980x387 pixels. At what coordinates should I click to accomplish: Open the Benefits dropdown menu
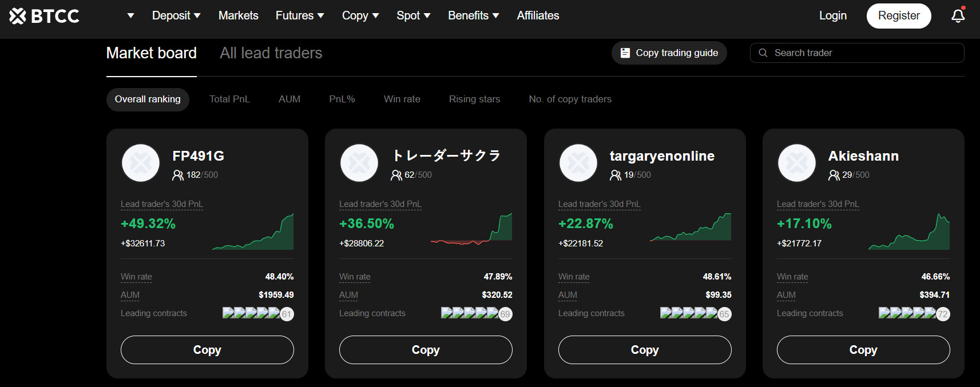[473, 15]
